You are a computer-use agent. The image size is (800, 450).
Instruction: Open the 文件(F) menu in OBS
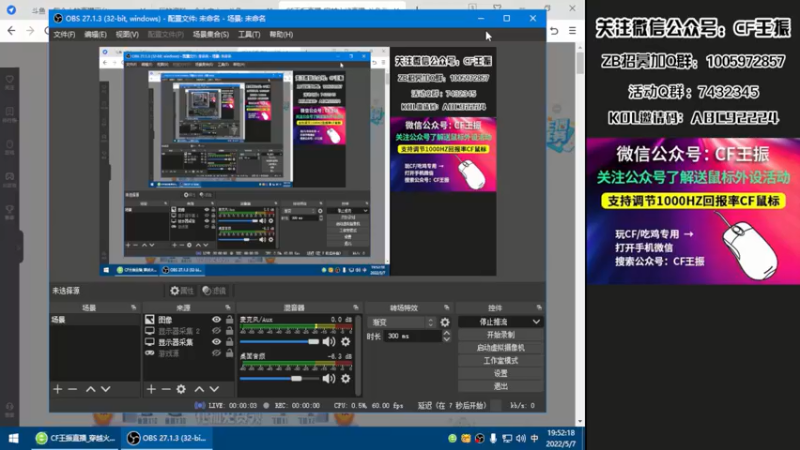pos(64,34)
